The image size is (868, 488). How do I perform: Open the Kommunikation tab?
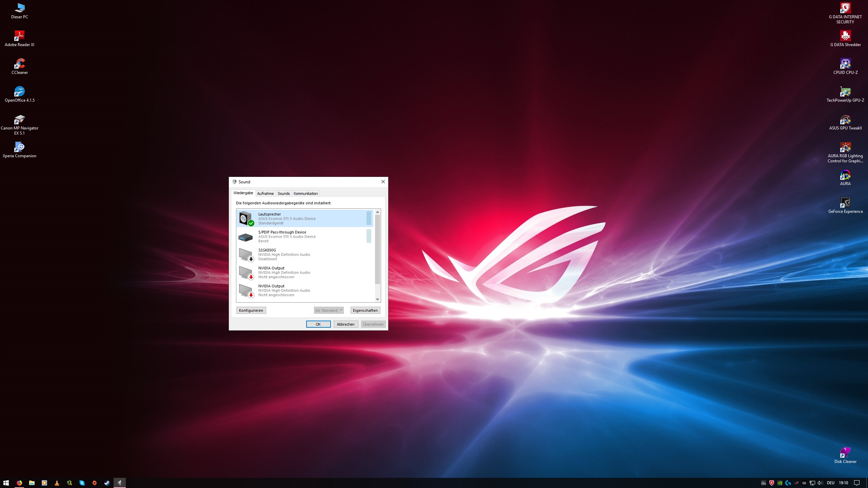tap(305, 194)
